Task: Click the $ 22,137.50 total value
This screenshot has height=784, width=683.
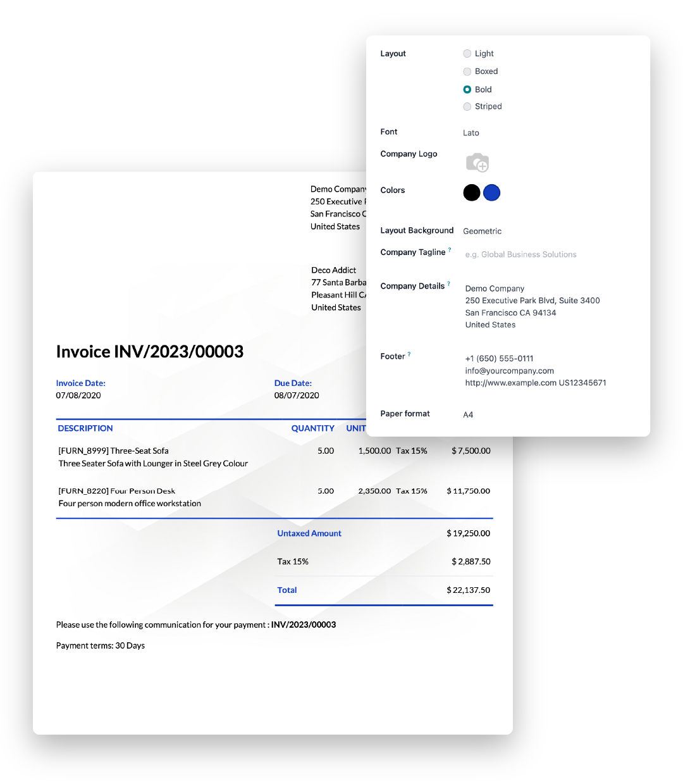Action: point(469,590)
